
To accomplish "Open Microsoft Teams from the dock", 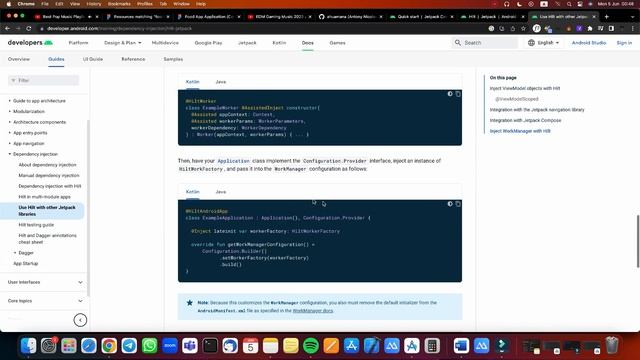I will 190,346.
